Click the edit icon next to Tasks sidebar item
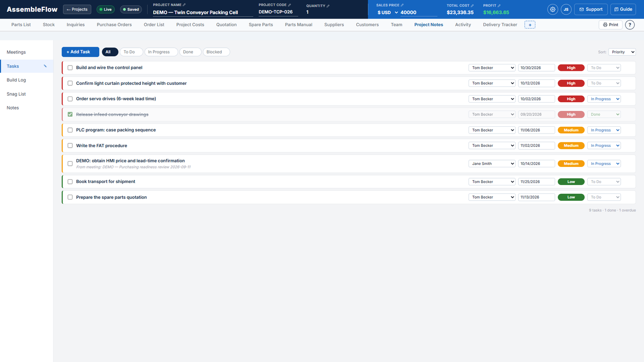This screenshot has height=362, width=644. point(45,66)
